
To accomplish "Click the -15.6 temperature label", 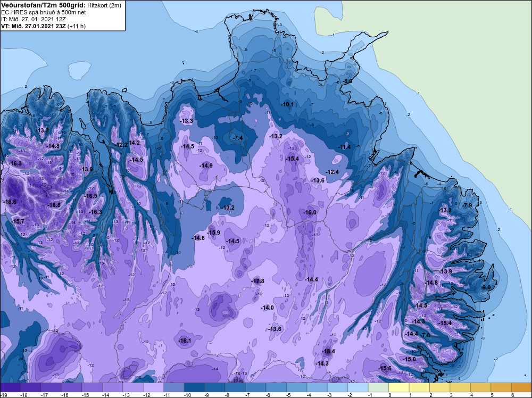I will tap(385, 369).
